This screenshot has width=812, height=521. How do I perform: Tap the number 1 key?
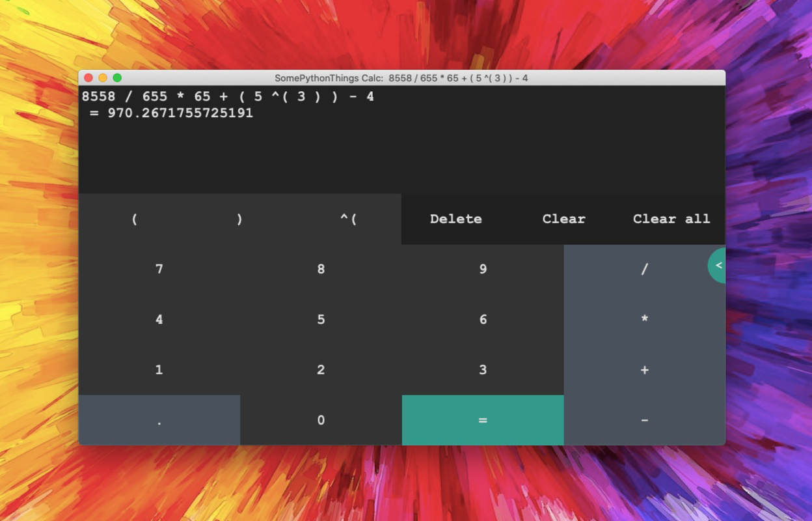coord(159,370)
